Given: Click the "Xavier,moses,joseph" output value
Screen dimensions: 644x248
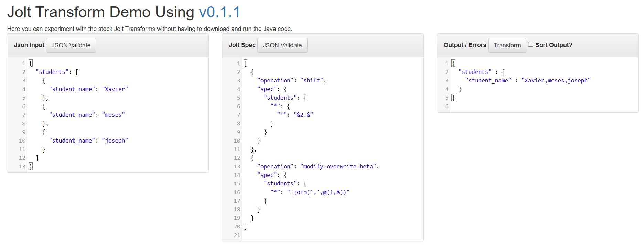Looking at the screenshot, I should click(556, 80).
